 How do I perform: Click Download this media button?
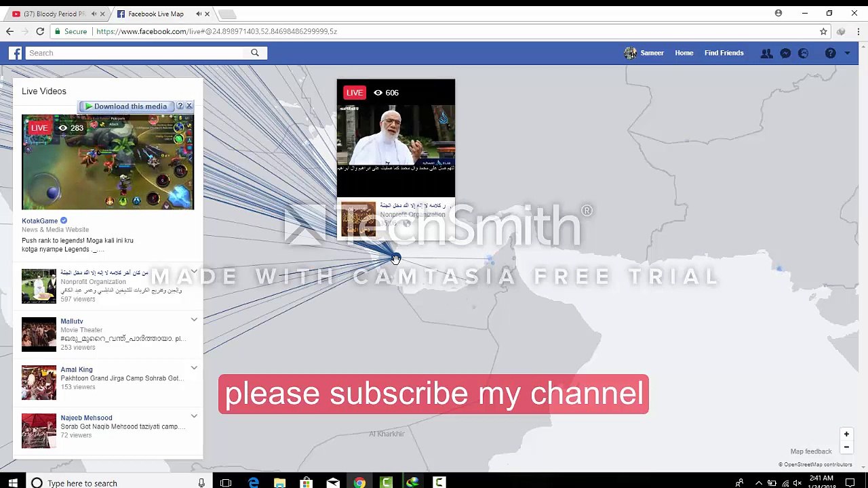pyautogui.click(x=126, y=106)
